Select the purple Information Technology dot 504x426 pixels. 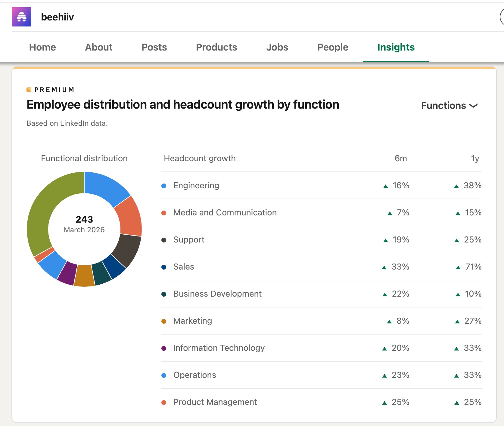[x=164, y=348]
